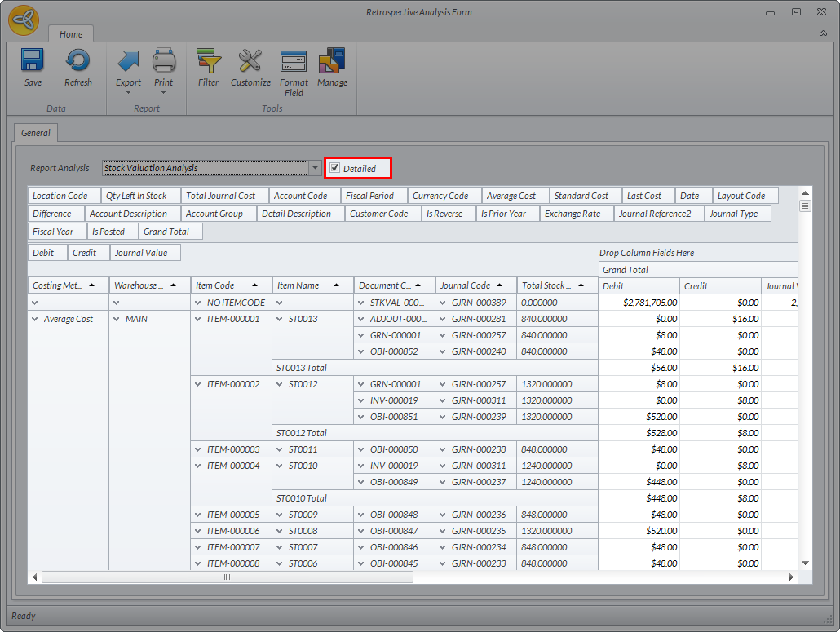The image size is (840, 632).
Task: Open the Report Analysis dropdown
Action: coord(315,168)
